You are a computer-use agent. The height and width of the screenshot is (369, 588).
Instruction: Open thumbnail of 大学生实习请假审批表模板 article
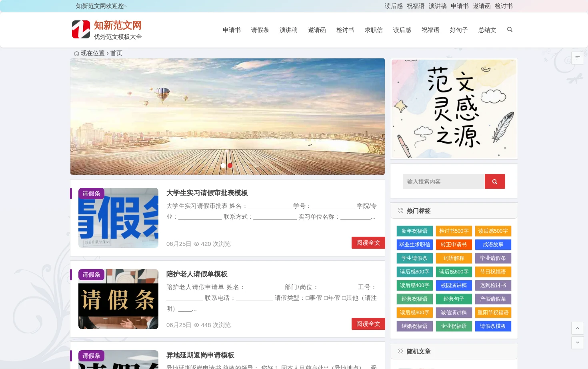click(x=118, y=218)
